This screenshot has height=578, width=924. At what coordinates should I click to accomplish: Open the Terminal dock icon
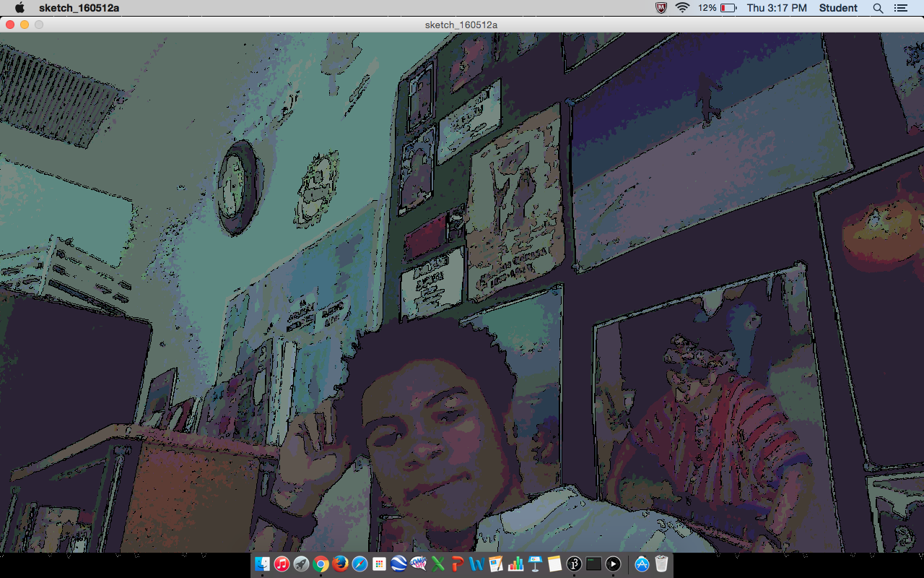594,564
